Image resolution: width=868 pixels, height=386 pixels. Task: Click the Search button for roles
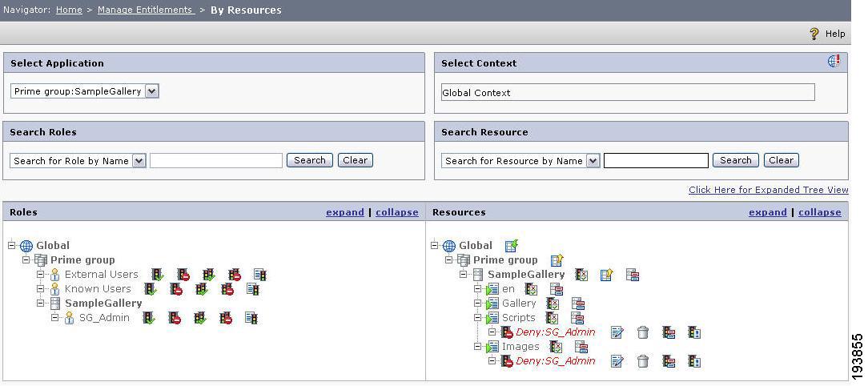tap(309, 160)
